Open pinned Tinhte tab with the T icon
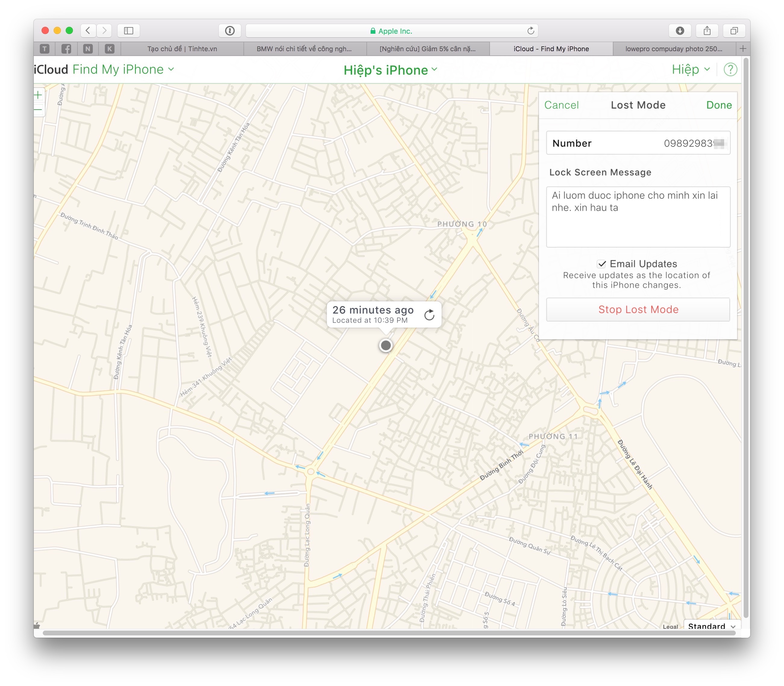The height and width of the screenshot is (686, 784). click(x=45, y=48)
